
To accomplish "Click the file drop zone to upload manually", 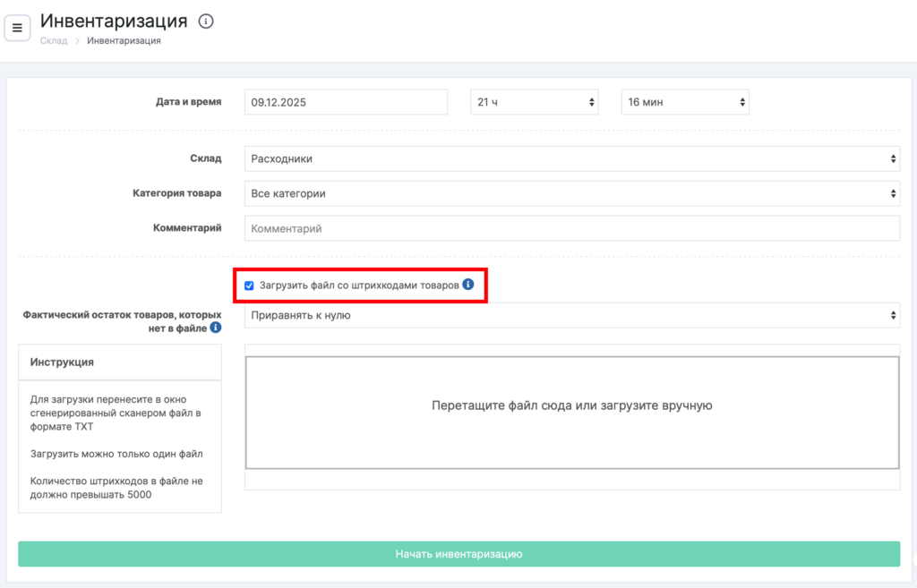I will pyautogui.click(x=571, y=412).
